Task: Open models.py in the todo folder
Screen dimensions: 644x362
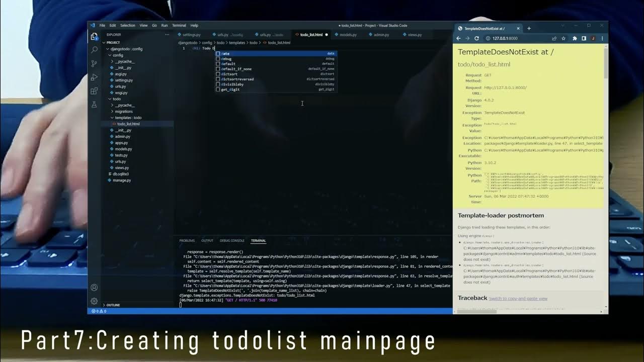Action: 123,149
